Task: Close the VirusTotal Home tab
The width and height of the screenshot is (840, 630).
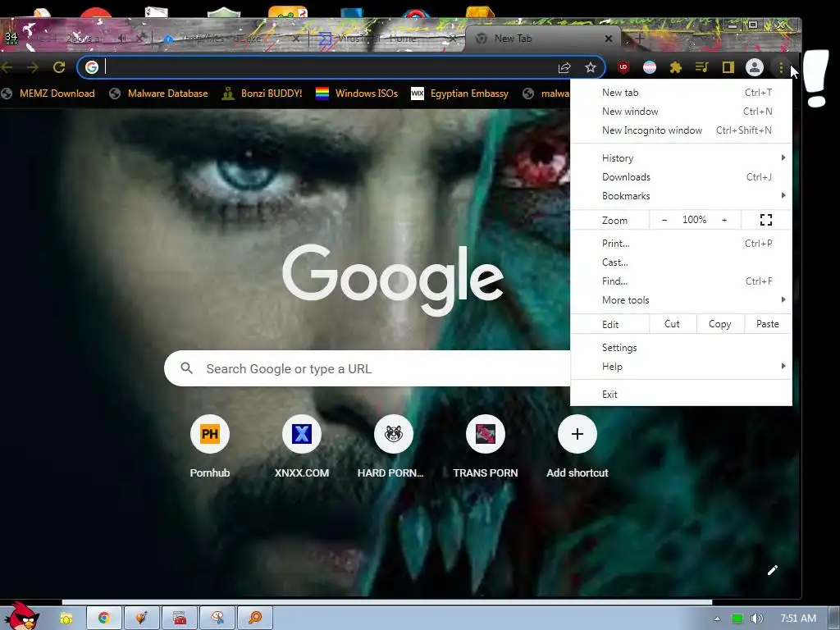Action: click(x=453, y=39)
